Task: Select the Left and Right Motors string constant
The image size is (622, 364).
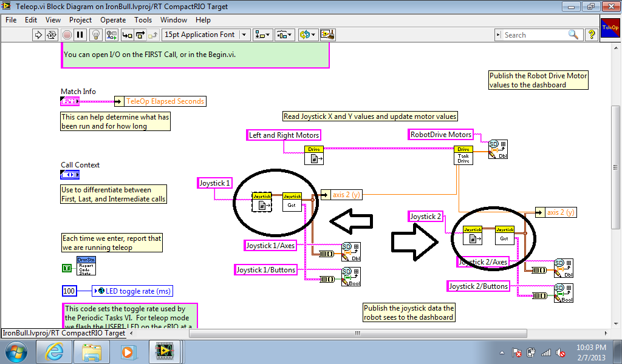Action: pos(284,135)
